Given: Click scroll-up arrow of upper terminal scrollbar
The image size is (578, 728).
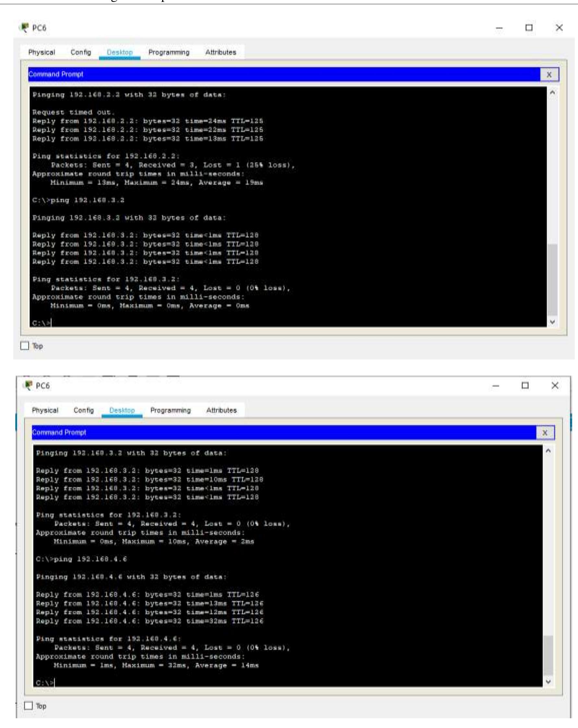Looking at the screenshot, I should point(552,92).
